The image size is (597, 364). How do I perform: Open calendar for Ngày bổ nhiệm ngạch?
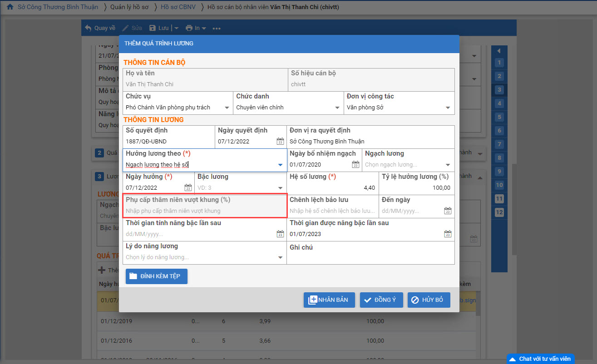point(355,165)
